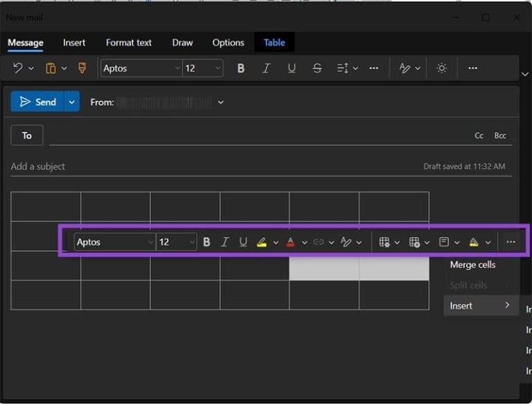Choose Merge cells from the context menu
The height and width of the screenshot is (404, 532).
click(x=472, y=265)
